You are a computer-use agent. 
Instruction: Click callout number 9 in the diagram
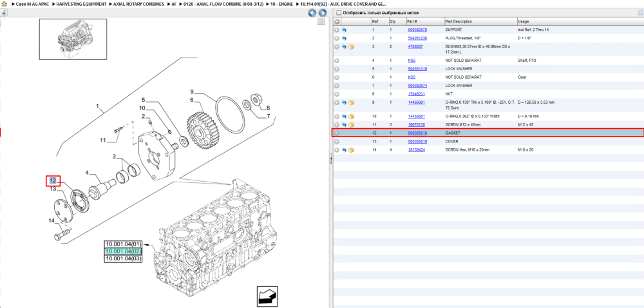click(192, 91)
